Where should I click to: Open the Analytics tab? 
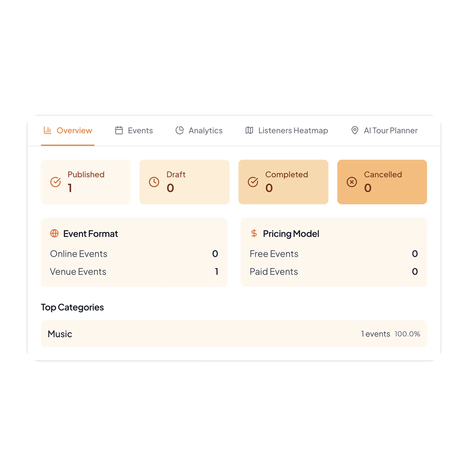[205, 130]
